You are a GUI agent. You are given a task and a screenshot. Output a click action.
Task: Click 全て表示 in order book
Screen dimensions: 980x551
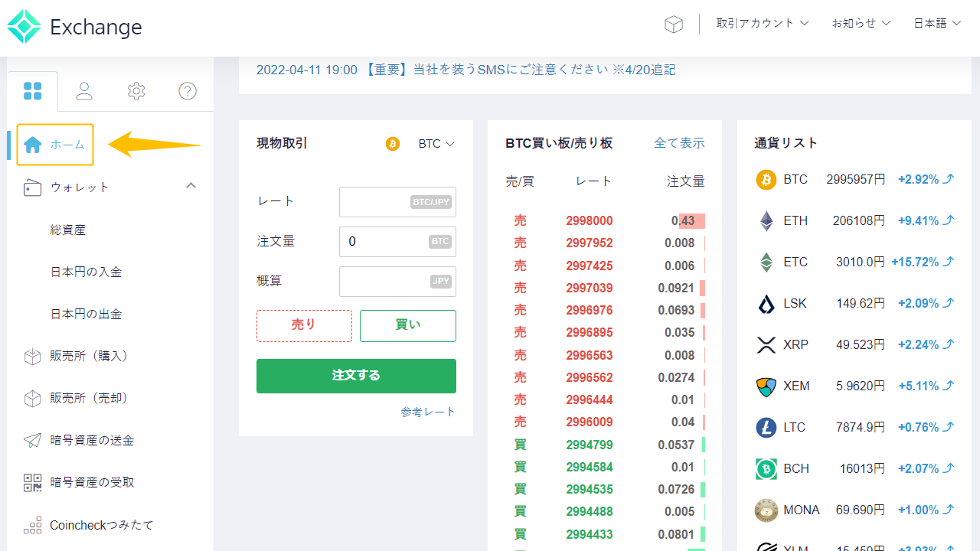(x=679, y=143)
